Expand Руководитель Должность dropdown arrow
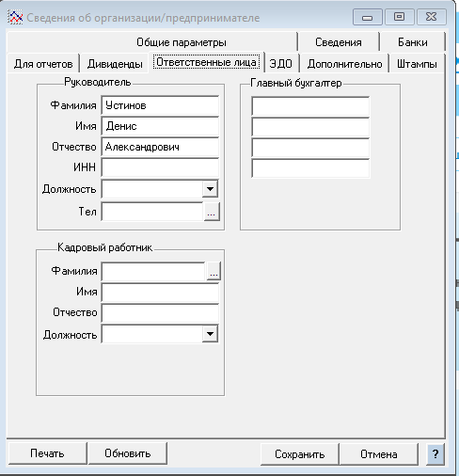This screenshot has height=476, width=459. coord(210,189)
